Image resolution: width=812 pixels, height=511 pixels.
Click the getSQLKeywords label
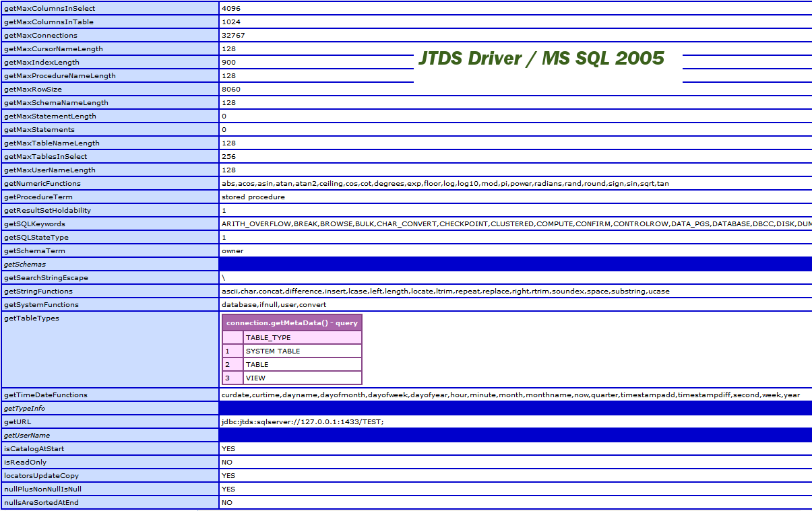pyautogui.click(x=34, y=224)
